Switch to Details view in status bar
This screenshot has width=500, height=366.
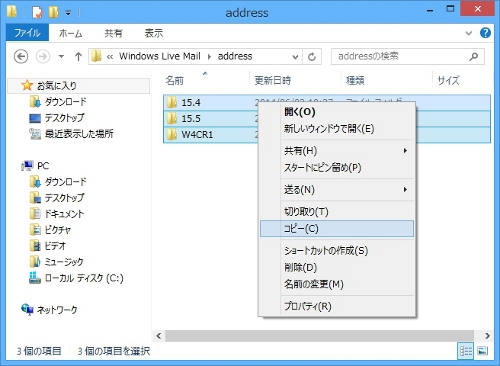point(466,351)
